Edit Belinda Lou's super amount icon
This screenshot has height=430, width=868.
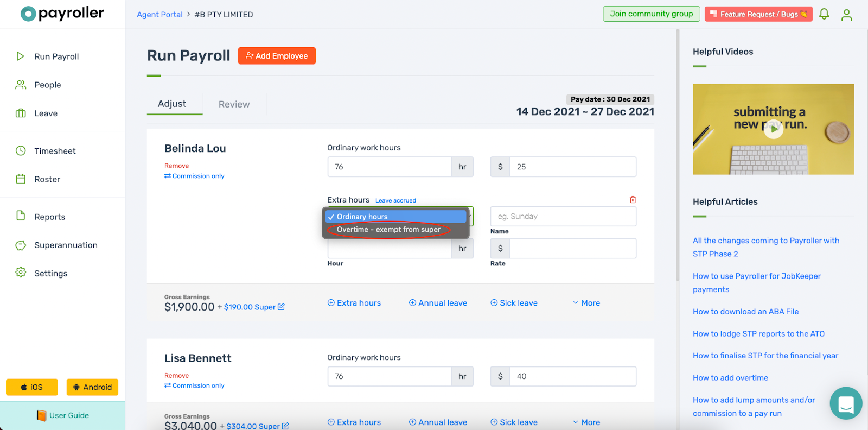click(281, 307)
